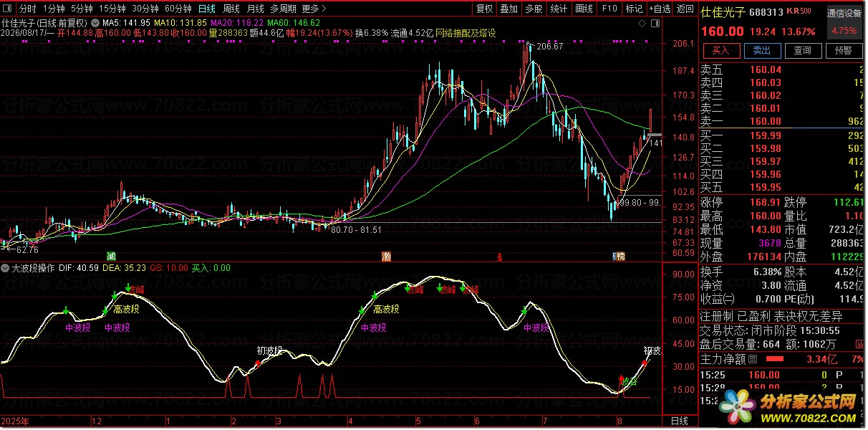Click the MA5: 141.95 moving average label
Viewport: 868px width, 430px height.
point(126,23)
